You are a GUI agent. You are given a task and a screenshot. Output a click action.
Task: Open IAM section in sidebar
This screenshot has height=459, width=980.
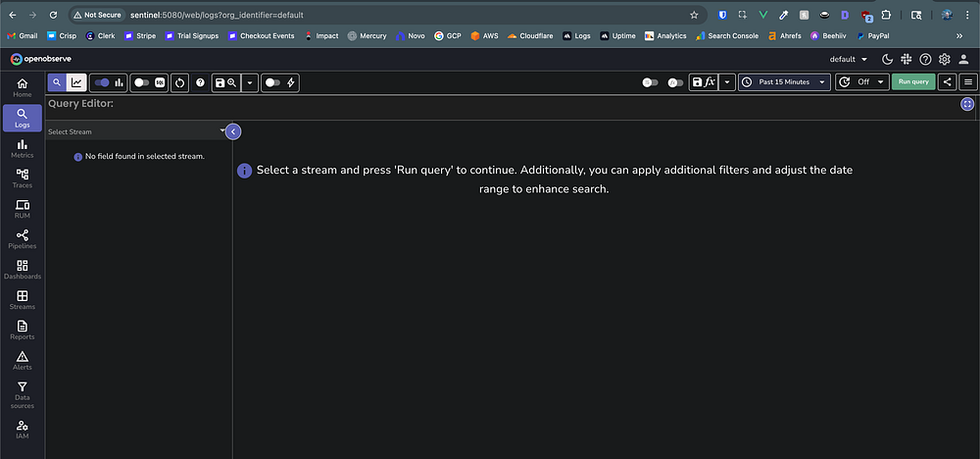[22, 429]
